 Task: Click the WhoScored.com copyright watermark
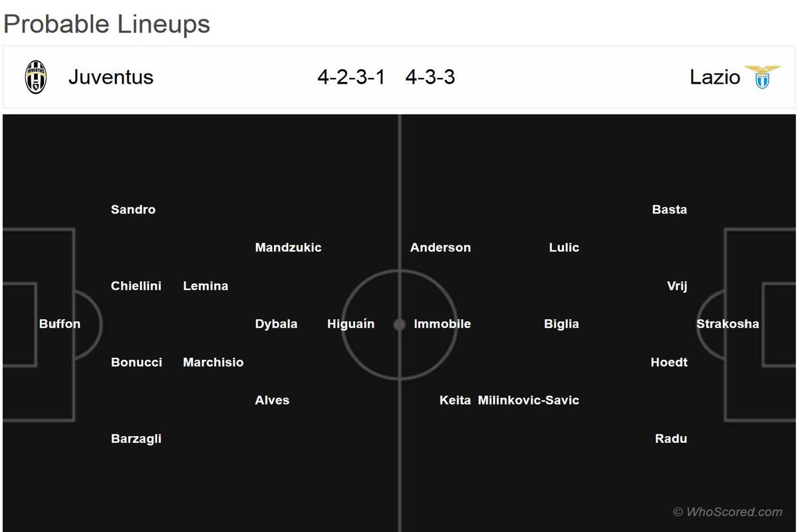[x=728, y=511]
